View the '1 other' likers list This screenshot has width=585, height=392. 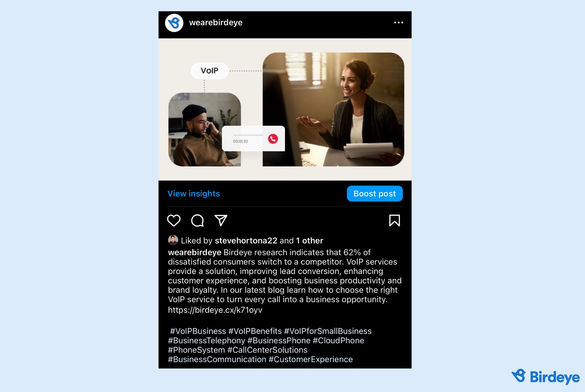click(x=310, y=241)
